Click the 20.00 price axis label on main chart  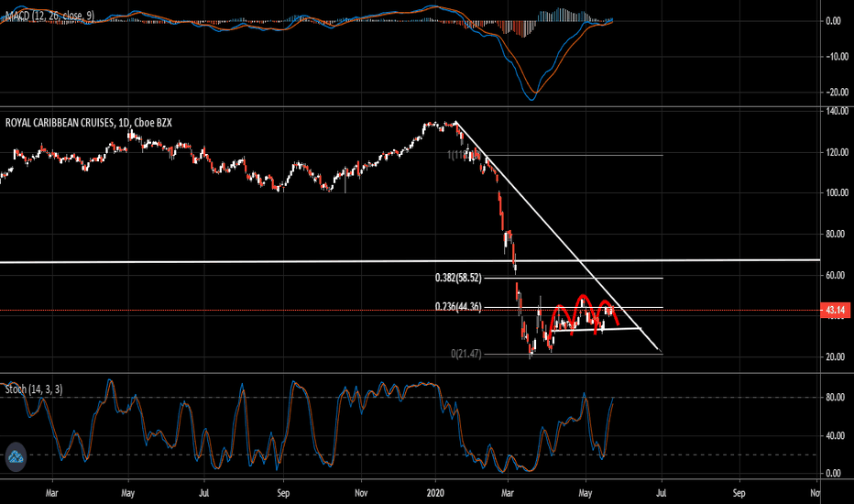tap(838, 356)
